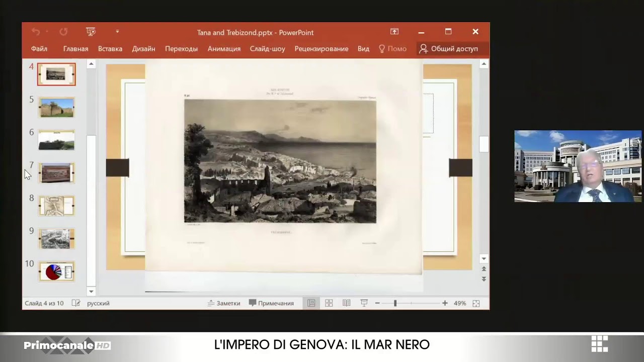Open the Вид ribbon tab

(363, 49)
